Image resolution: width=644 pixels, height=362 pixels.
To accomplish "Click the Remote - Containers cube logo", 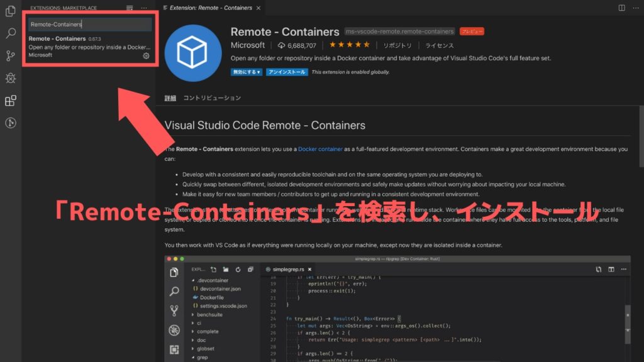I will point(193,53).
